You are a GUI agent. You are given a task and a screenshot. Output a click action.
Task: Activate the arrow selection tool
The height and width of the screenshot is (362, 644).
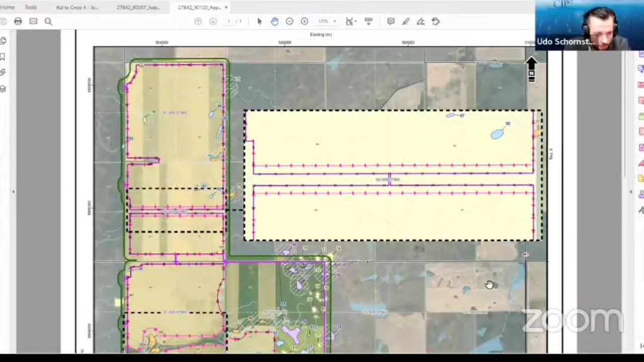[x=260, y=21]
